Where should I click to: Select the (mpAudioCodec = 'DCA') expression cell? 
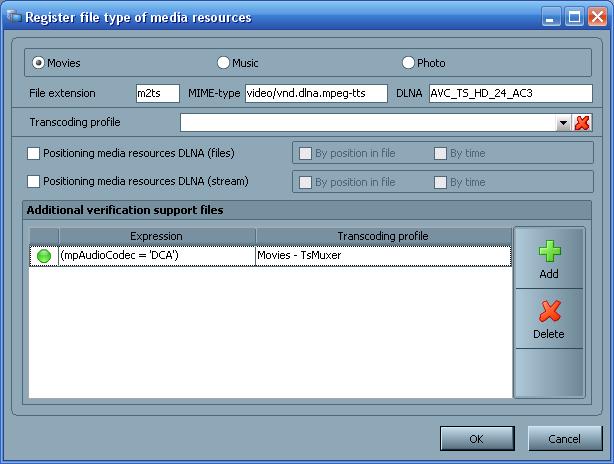pyautogui.click(x=157, y=256)
